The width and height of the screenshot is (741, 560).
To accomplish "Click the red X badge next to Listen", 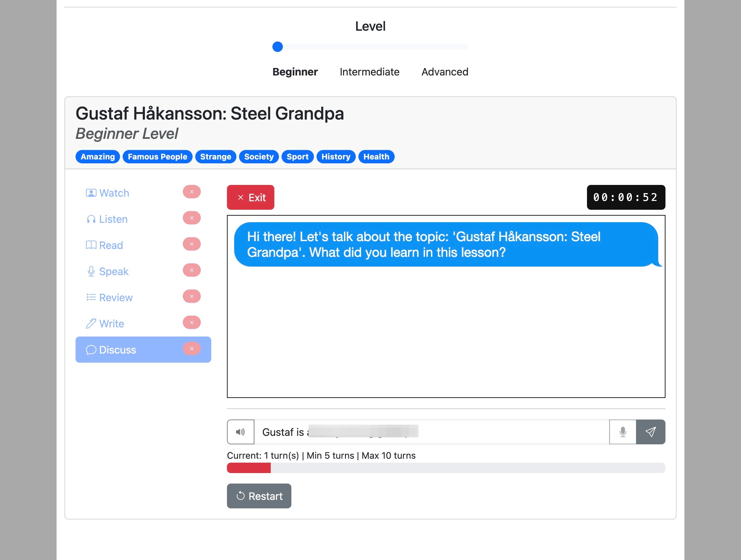I will (x=192, y=218).
